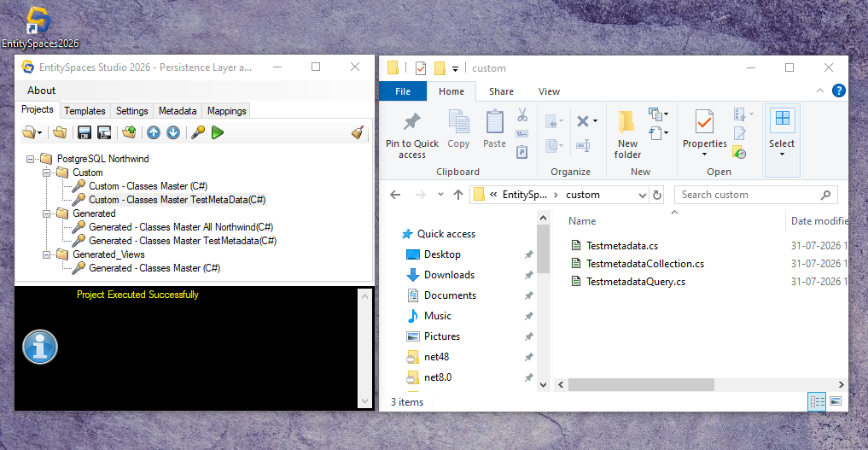Select Custom - Classes Master TestMetaData(C#) node
Viewport: 868px width, 450px height.
click(178, 200)
